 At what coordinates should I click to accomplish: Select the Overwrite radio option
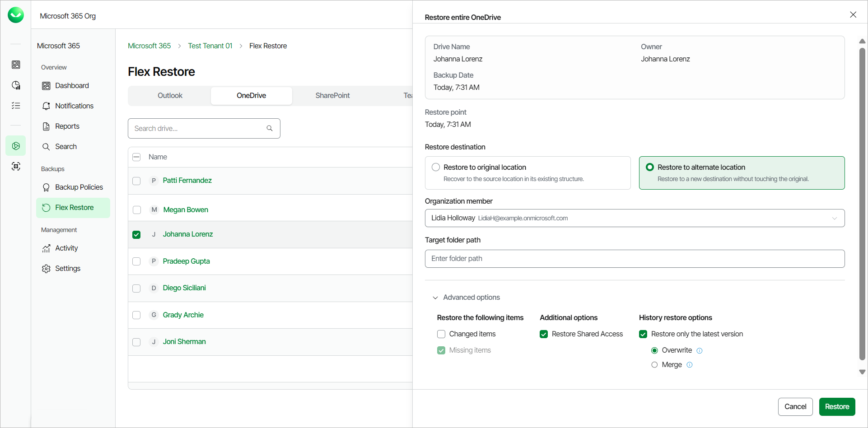(654, 350)
